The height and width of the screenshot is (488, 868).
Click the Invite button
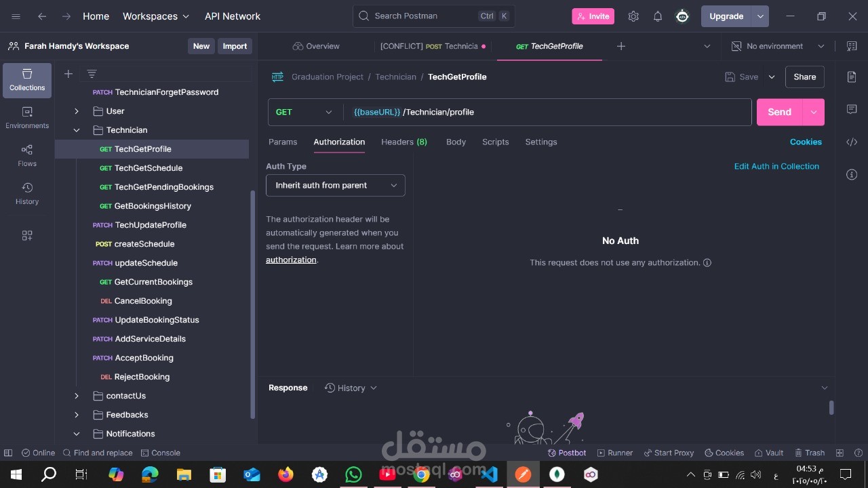[x=593, y=16]
